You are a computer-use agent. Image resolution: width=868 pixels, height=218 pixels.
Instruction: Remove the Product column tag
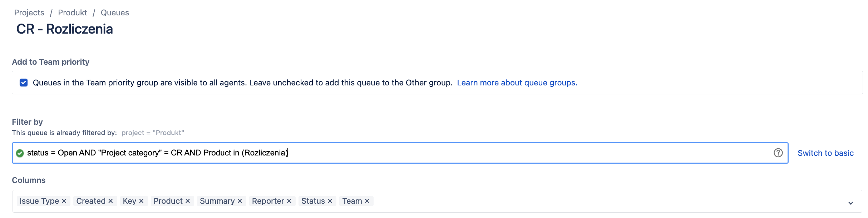(188, 201)
